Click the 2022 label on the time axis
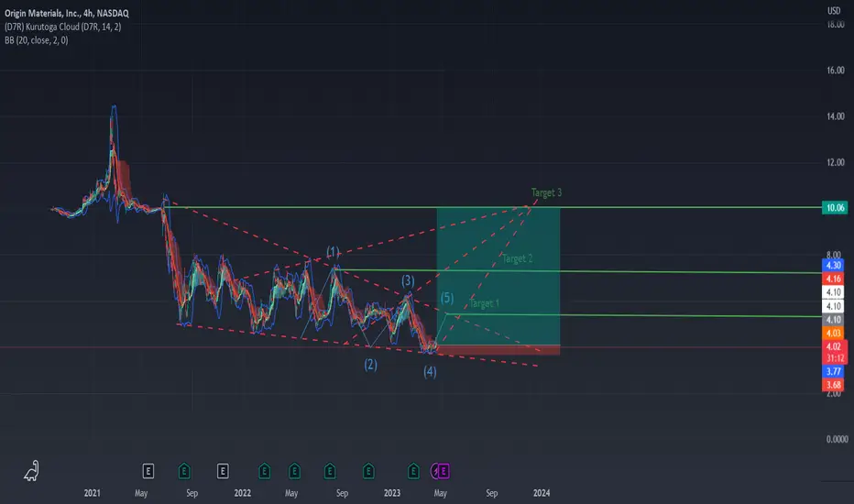Screen dimensions: 854x504 [x=243, y=493]
